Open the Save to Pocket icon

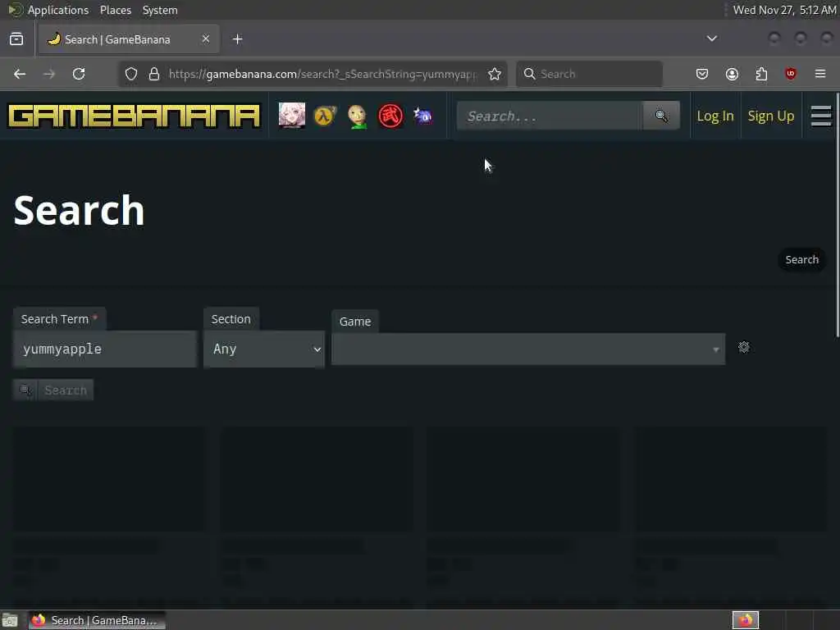[x=702, y=74]
